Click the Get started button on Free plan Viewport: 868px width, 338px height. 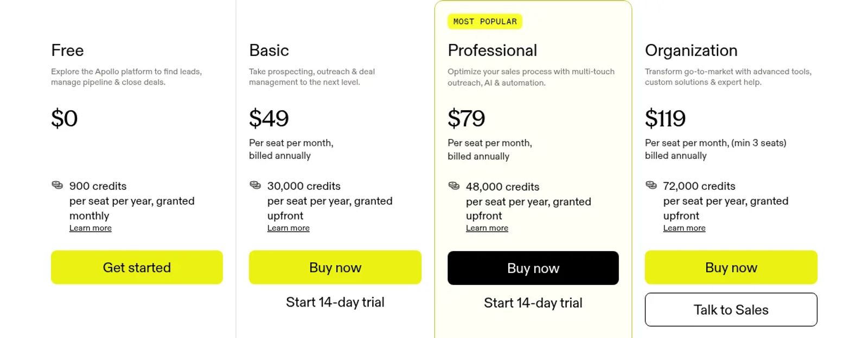(x=137, y=267)
